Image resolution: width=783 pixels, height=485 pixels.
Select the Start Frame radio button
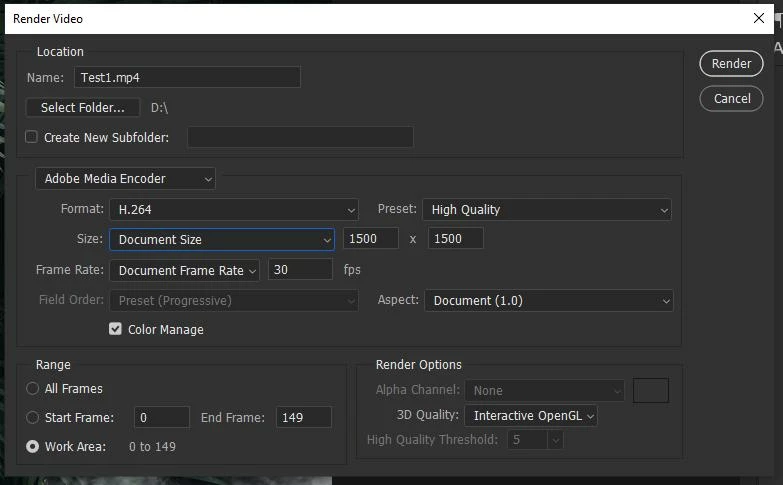(32, 417)
